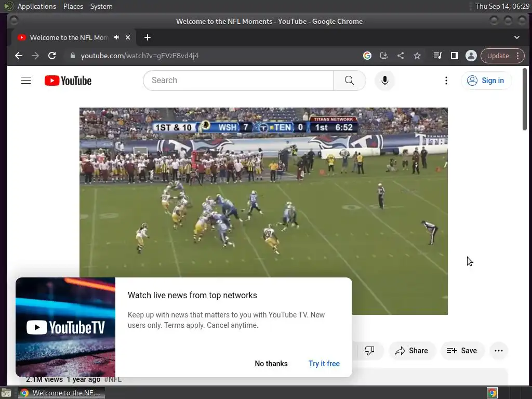
Task: Share this page from address bar
Action: (x=401, y=56)
